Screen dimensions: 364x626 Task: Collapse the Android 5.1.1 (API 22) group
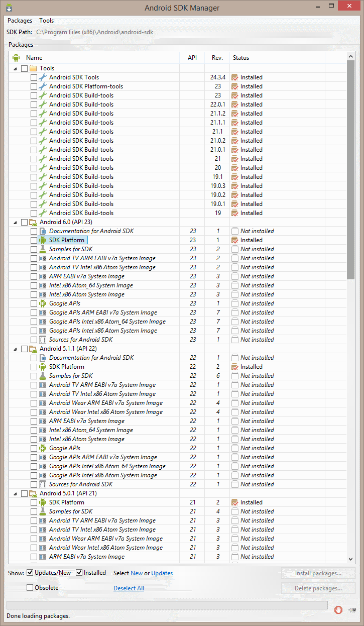tap(15, 349)
